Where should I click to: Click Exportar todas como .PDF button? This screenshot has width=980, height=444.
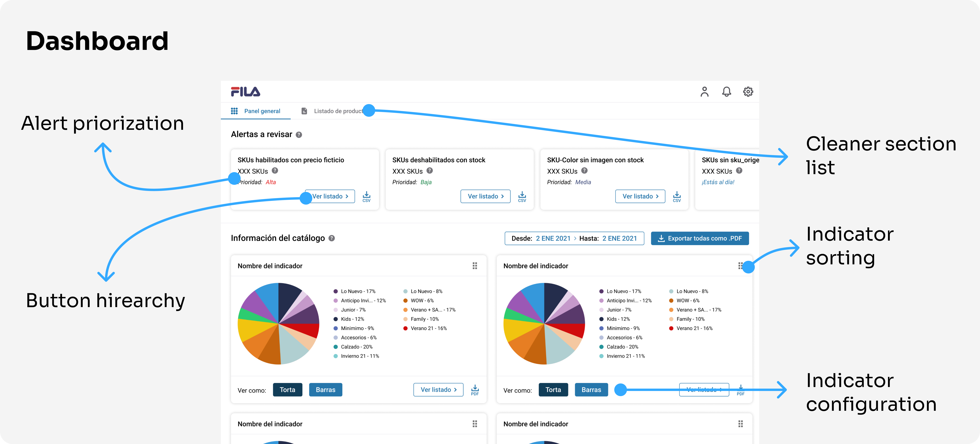700,239
